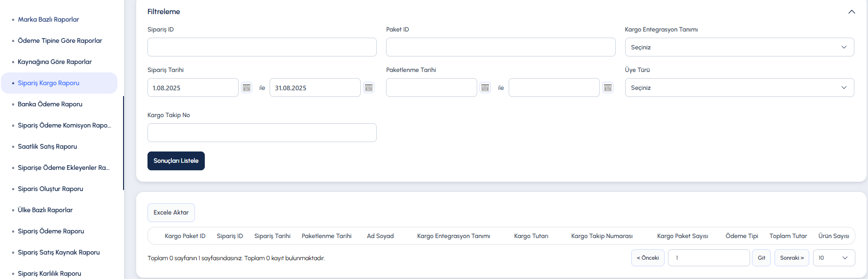Click Kargo Entegrasyon Tanımı column header

[454, 236]
